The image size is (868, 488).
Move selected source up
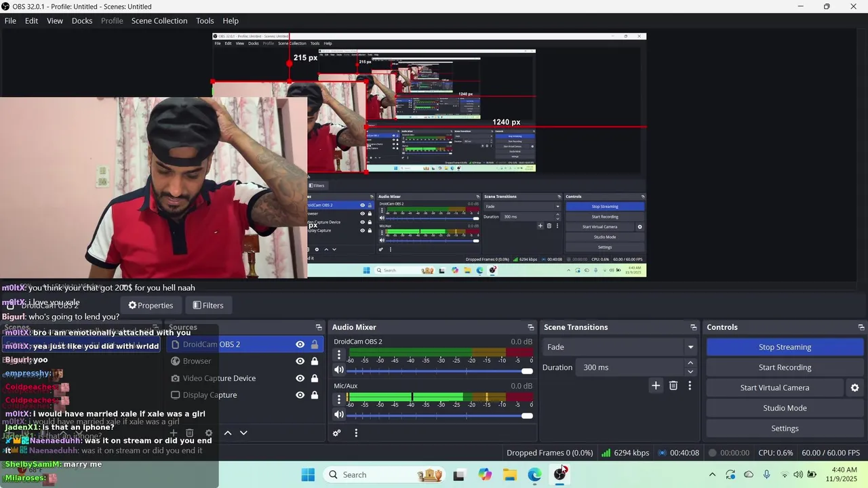(228, 432)
